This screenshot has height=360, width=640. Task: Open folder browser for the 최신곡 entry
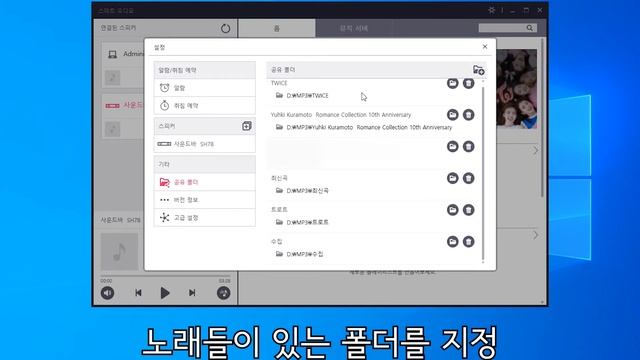click(452, 178)
